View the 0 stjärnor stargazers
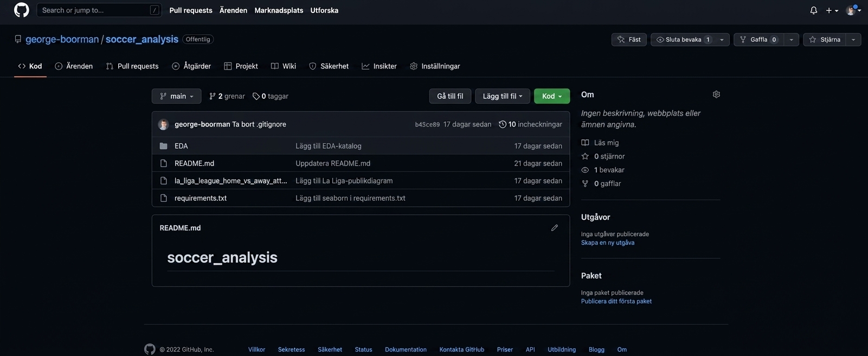Viewport: 868px width, 356px height. 603,156
